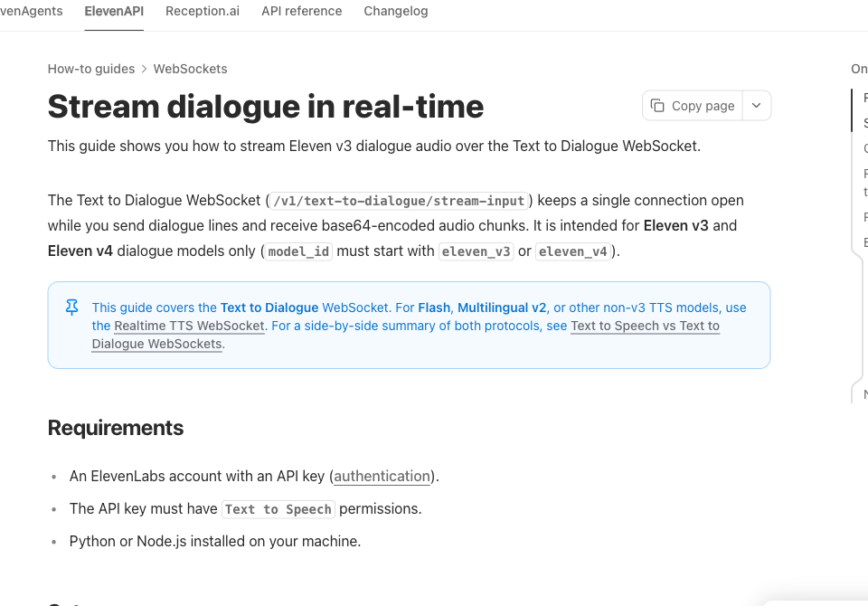Click the bold Multilingual v2 text
The width and height of the screenshot is (868, 606).
(x=502, y=308)
